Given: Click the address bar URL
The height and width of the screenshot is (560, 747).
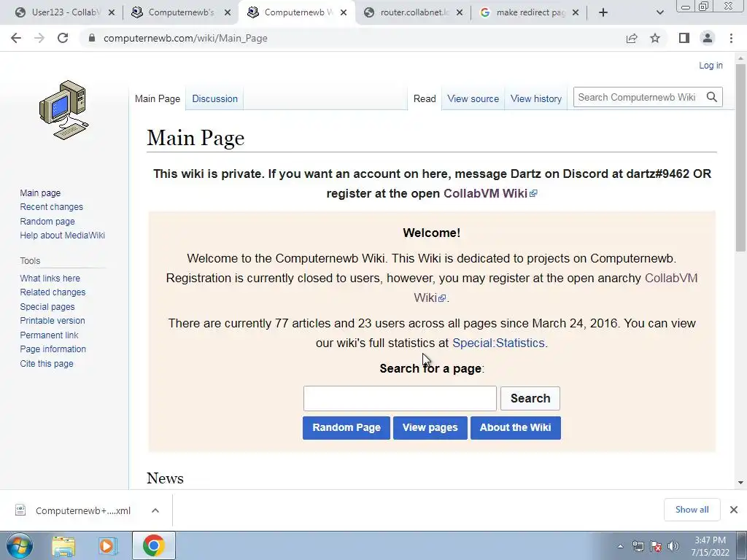Looking at the screenshot, I should click(185, 38).
